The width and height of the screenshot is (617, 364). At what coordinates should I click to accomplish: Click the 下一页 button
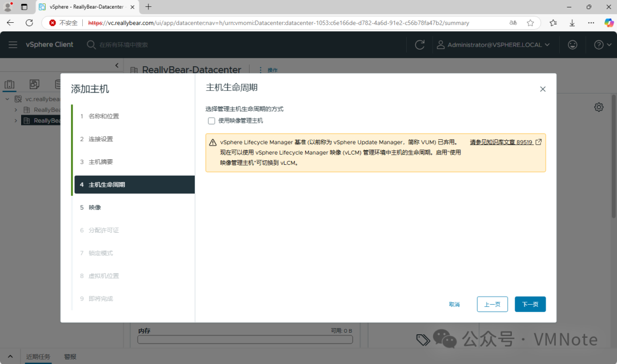tap(530, 304)
